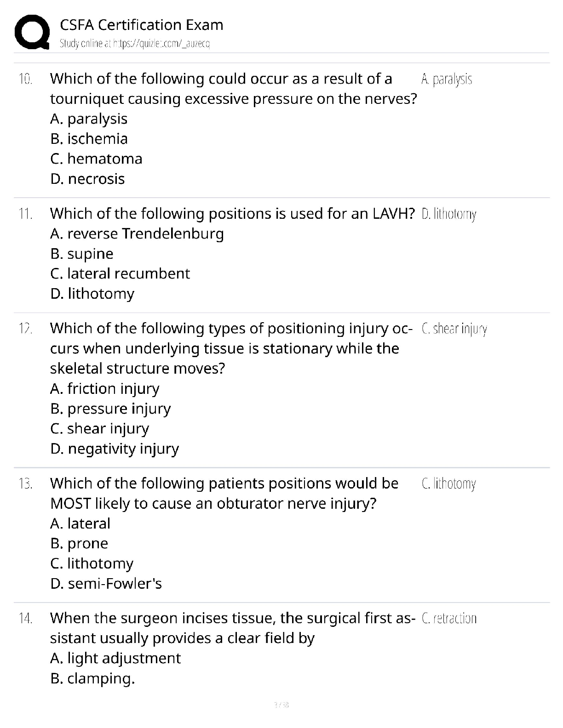Click the CSFA Certification Exam title
The width and height of the screenshot is (563, 728).
click(x=142, y=25)
